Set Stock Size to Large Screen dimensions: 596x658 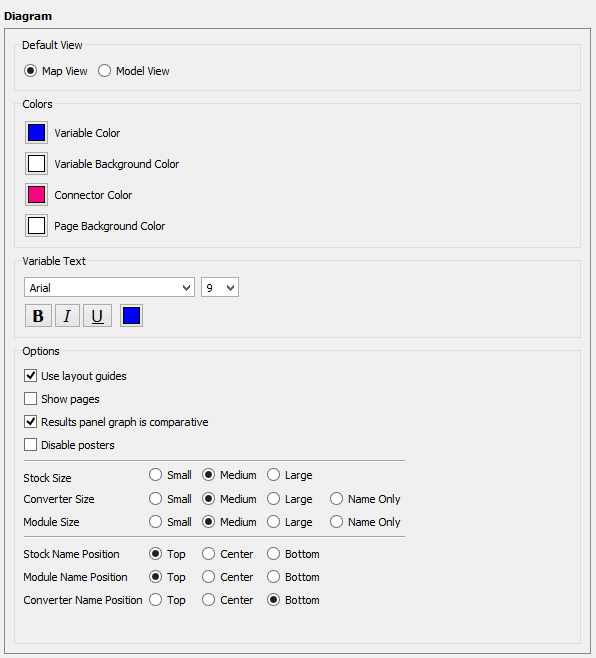pos(274,475)
